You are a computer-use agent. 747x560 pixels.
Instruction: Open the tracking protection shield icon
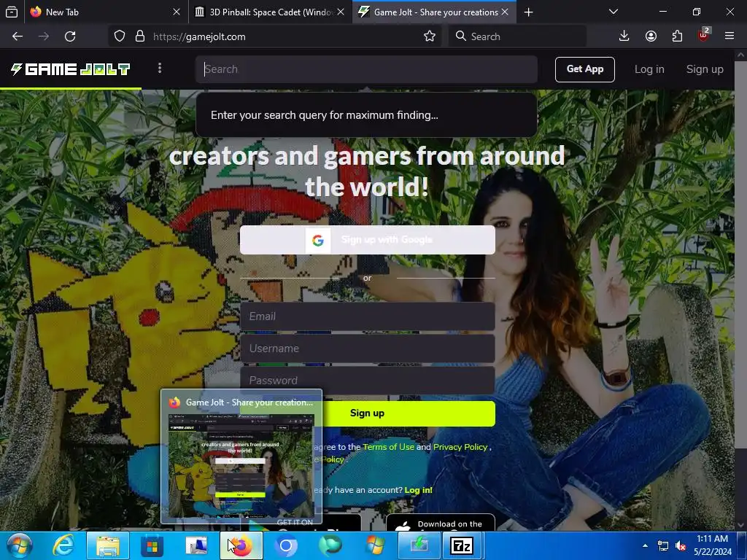click(120, 36)
